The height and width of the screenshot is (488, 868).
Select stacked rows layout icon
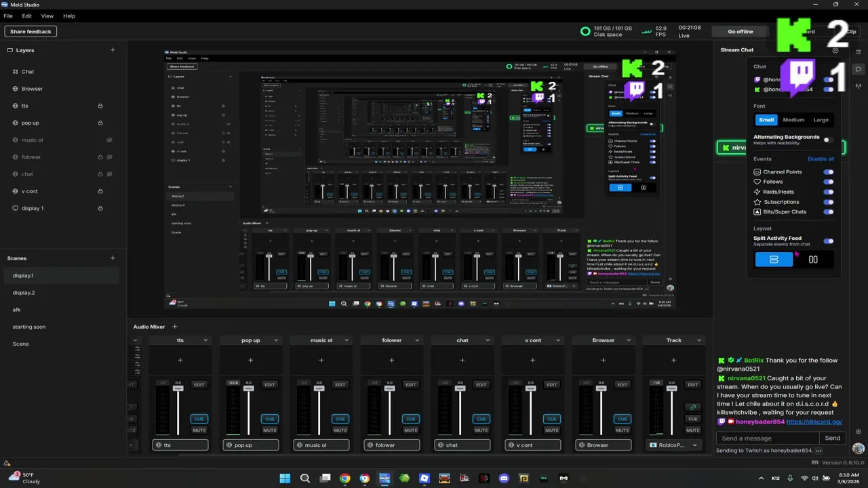click(774, 260)
